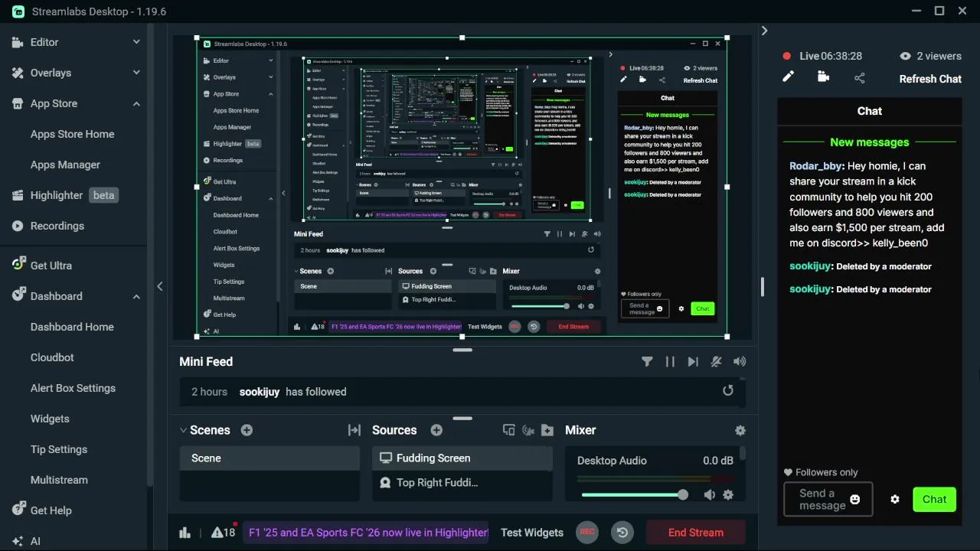Click the Test Widgets button
The height and width of the screenshot is (551, 980).
coord(532,533)
